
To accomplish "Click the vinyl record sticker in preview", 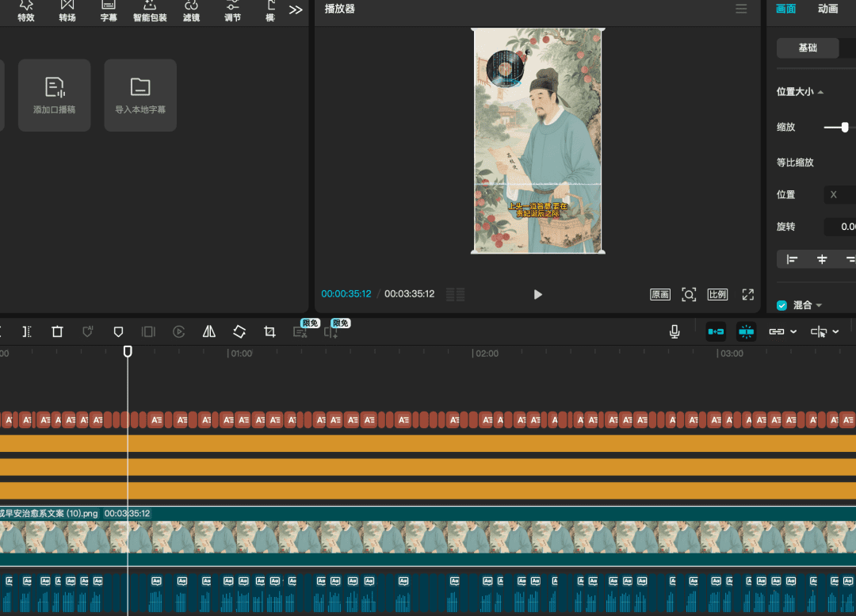I will [x=506, y=69].
